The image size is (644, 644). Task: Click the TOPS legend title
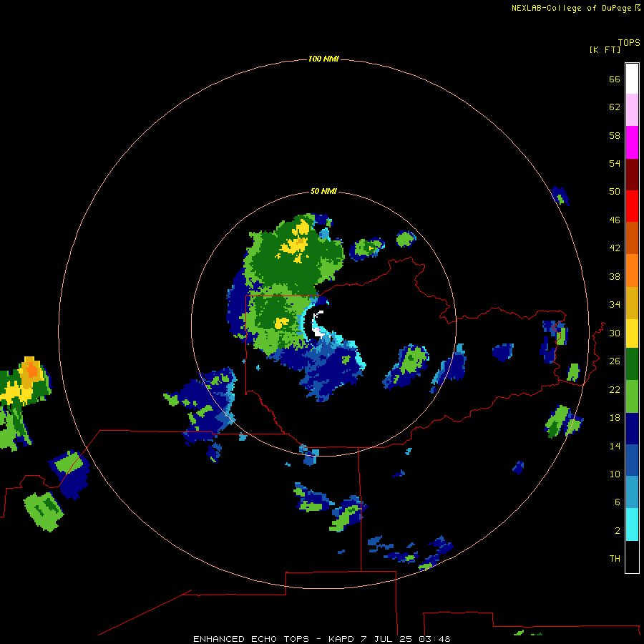coord(629,43)
